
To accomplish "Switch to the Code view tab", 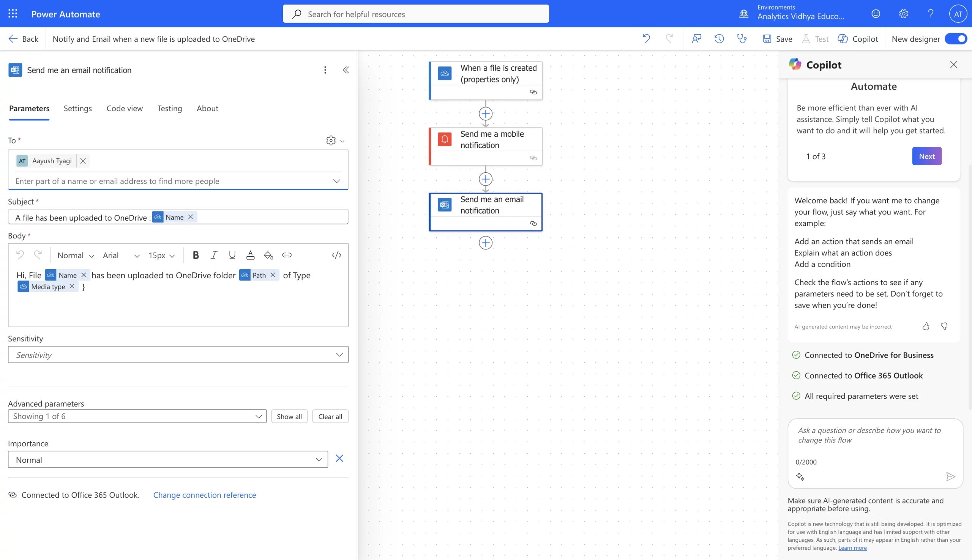I will [x=124, y=109].
